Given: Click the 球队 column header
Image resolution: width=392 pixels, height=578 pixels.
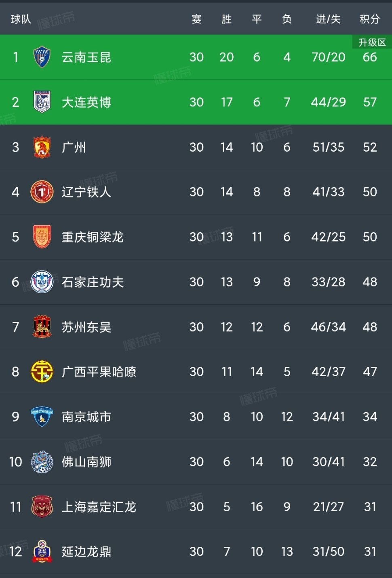Looking at the screenshot, I should pyautogui.click(x=21, y=19).
